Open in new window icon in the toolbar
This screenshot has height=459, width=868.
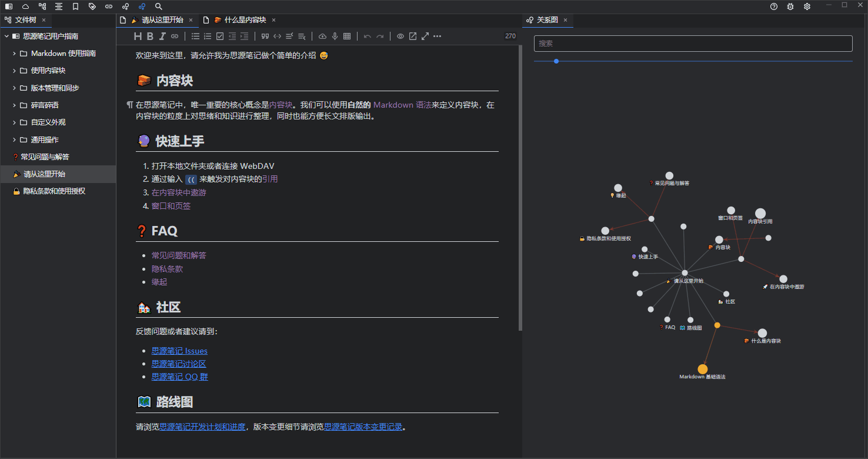(413, 36)
